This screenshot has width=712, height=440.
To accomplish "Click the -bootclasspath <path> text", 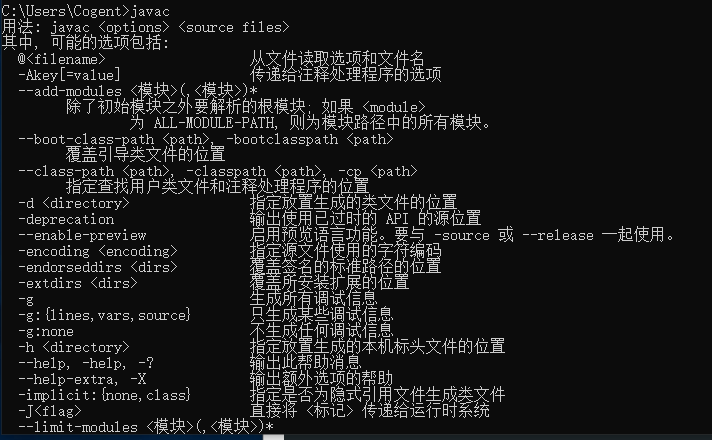I will (x=309, y=139).
